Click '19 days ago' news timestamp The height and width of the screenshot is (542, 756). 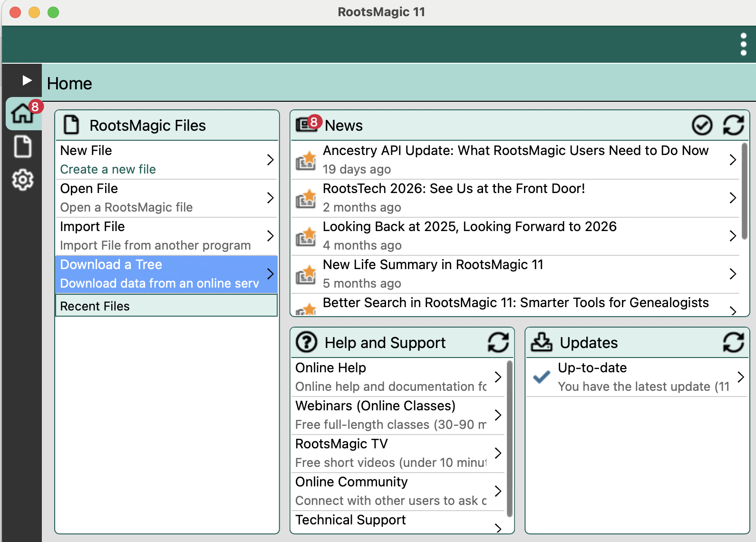[357, 169]
